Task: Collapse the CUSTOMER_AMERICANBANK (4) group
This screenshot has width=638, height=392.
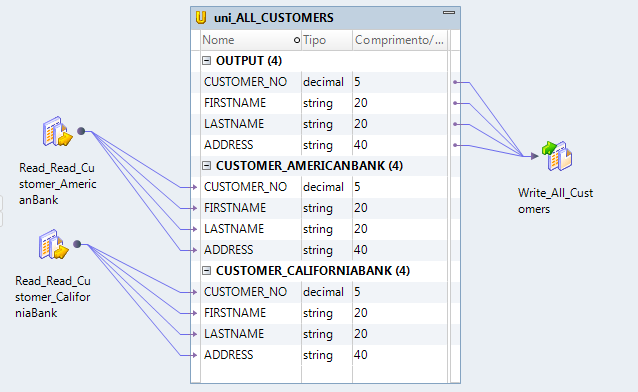Action: click(x=207, y=166)
